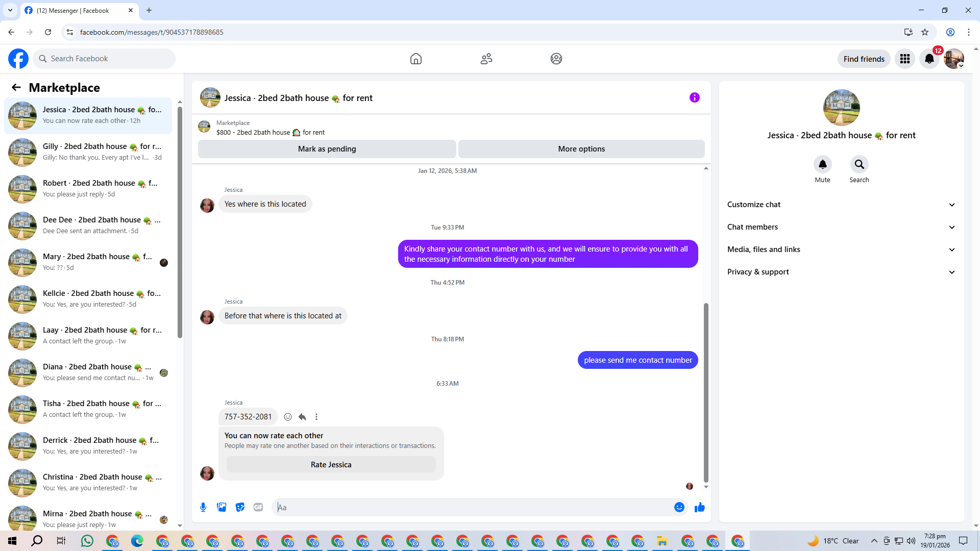Open the Friends tab in the top bar

pyautogui.click(x=486, y=59)
